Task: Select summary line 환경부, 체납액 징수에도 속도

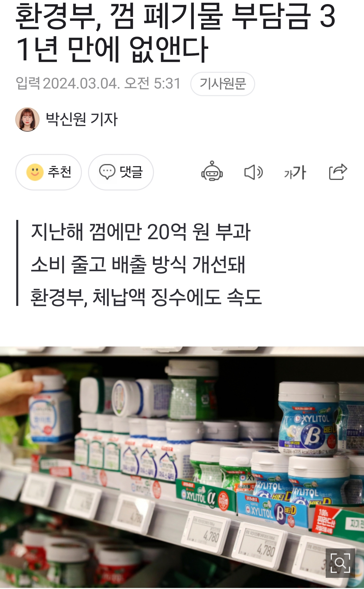Action: coord(146,297)
